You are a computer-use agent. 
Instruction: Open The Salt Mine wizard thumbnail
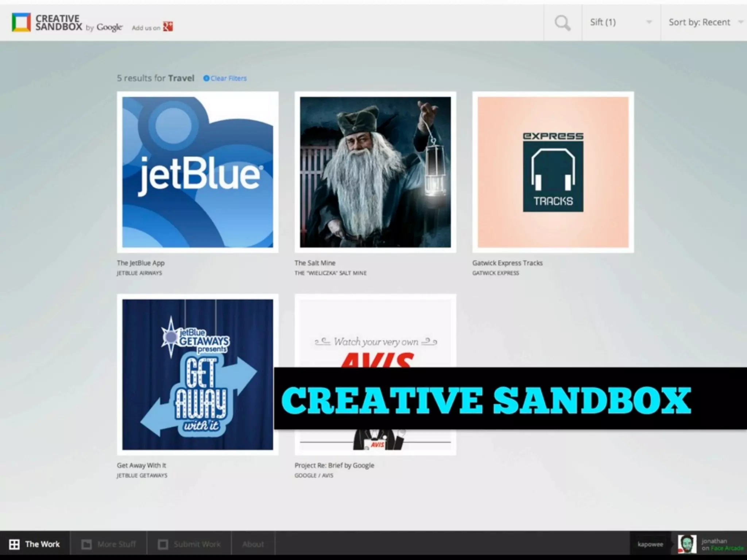375,172
